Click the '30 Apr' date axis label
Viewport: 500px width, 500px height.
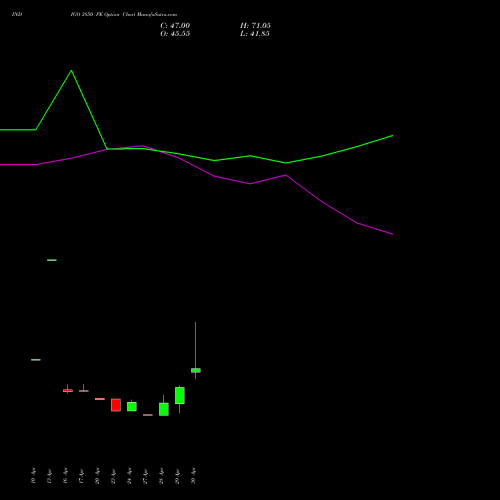pos(193,476)
